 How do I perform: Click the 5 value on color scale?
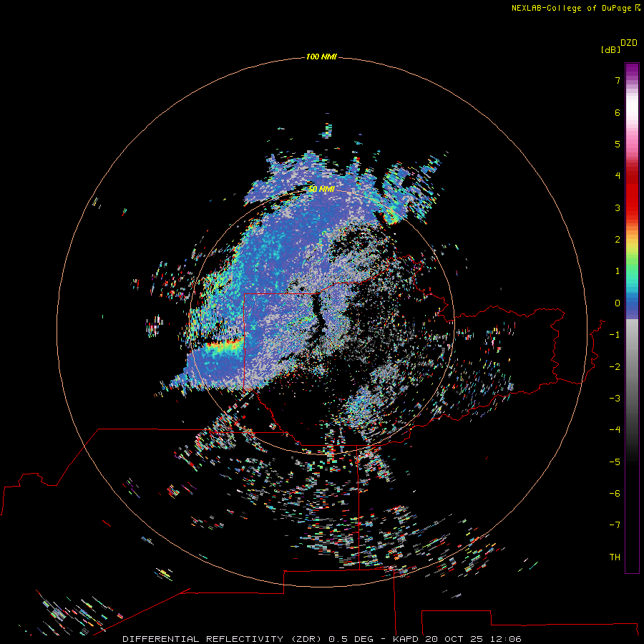618,144
